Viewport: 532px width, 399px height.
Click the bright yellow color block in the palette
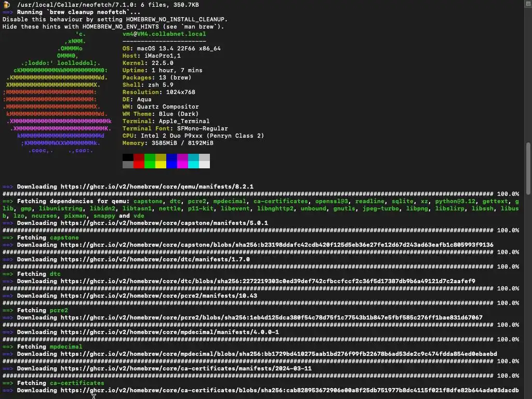161,165
